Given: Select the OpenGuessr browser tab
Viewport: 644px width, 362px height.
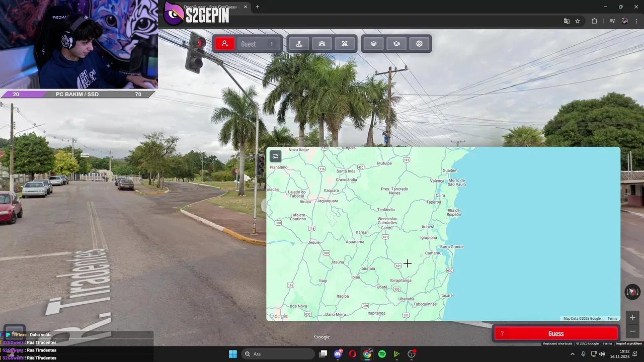Looking at the screenshot, I should 211,7.
